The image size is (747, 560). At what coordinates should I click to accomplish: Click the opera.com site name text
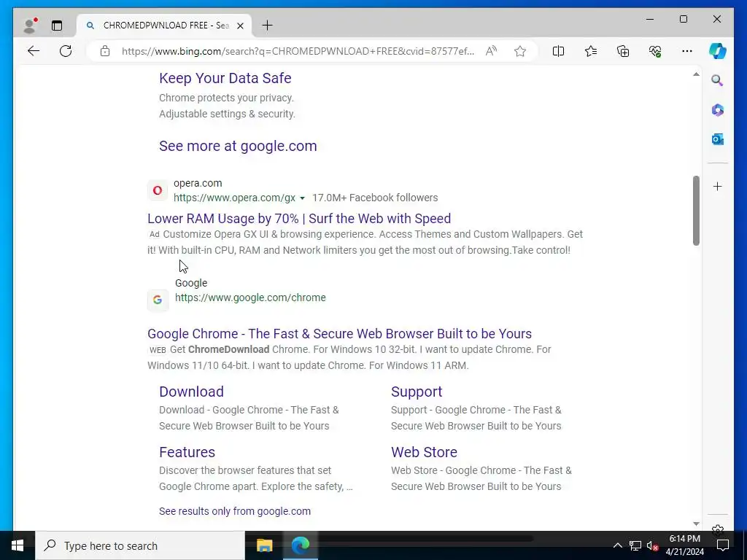[198, 183]
